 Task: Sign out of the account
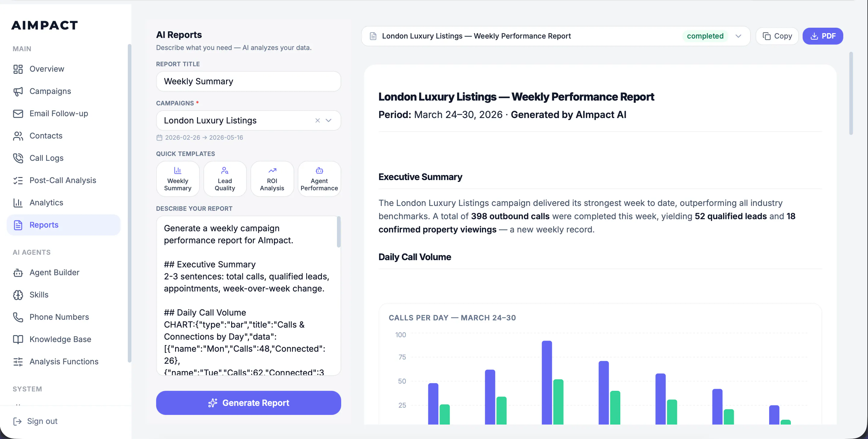35,421
